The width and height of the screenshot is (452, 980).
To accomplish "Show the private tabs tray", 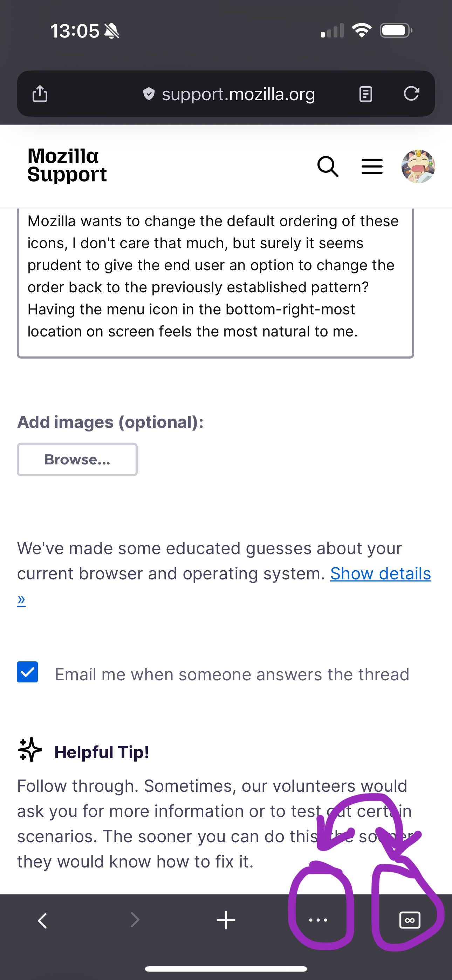I will click(x=410, y=921).
